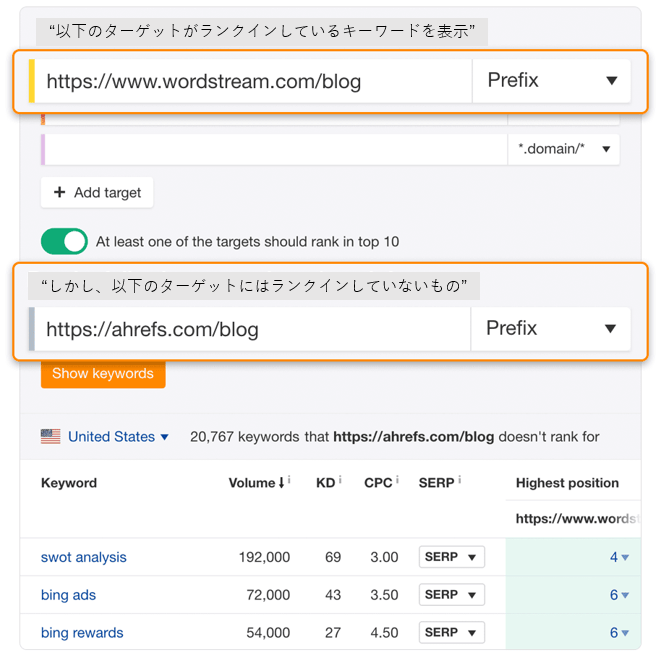The height and width of the screenshot is (662, 656).
Task: Open the SERP dropdown for bing rewards
Action: (x=452, y=632)
